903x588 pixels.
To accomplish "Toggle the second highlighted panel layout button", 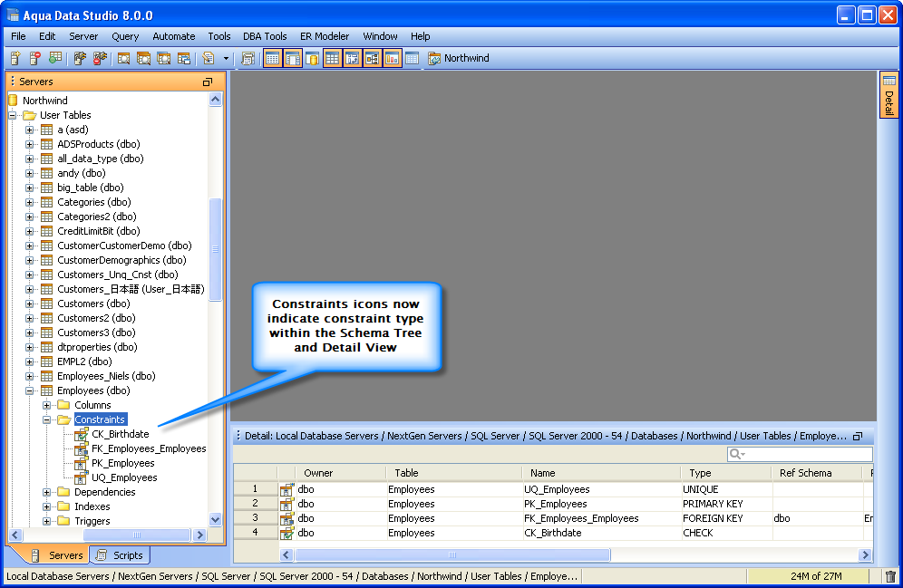I will click(x=293, y=58).
